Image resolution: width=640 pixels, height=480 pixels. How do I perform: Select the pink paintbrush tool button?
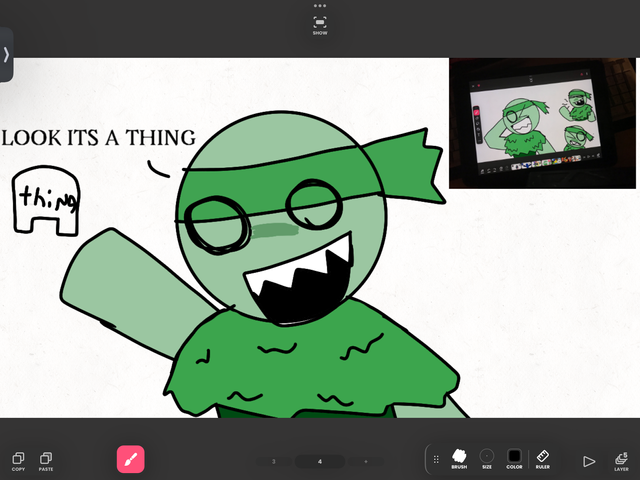(131, 460)
